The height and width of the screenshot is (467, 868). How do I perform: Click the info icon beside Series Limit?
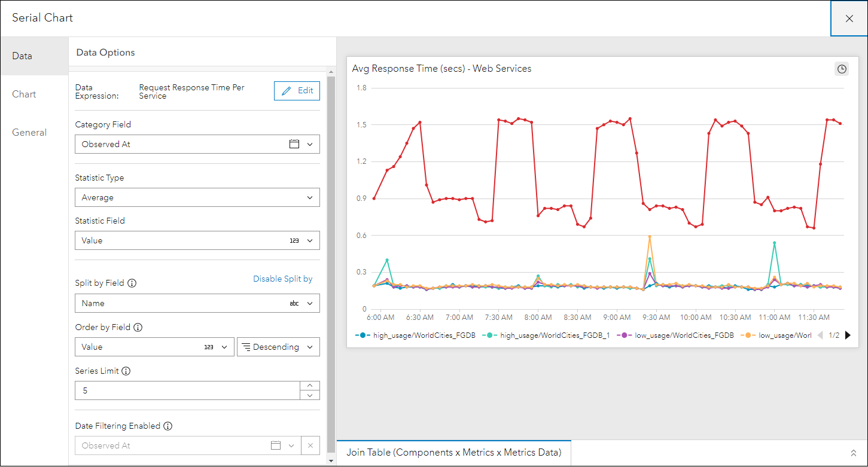point(126,371)
